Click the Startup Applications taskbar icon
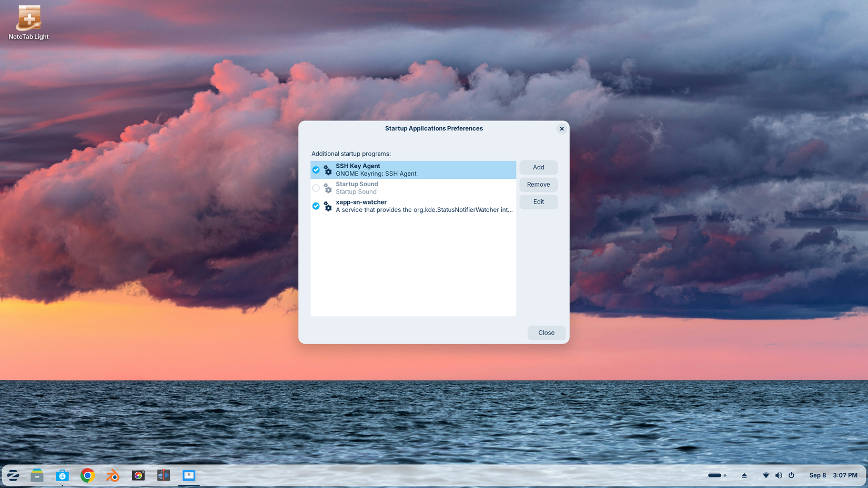The image size is (868, 488). 189,475
